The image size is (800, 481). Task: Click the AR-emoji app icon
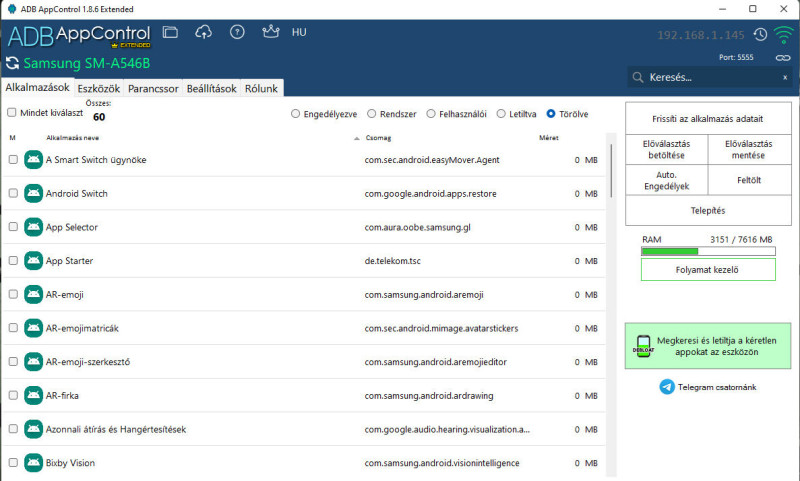pos(34,294)
